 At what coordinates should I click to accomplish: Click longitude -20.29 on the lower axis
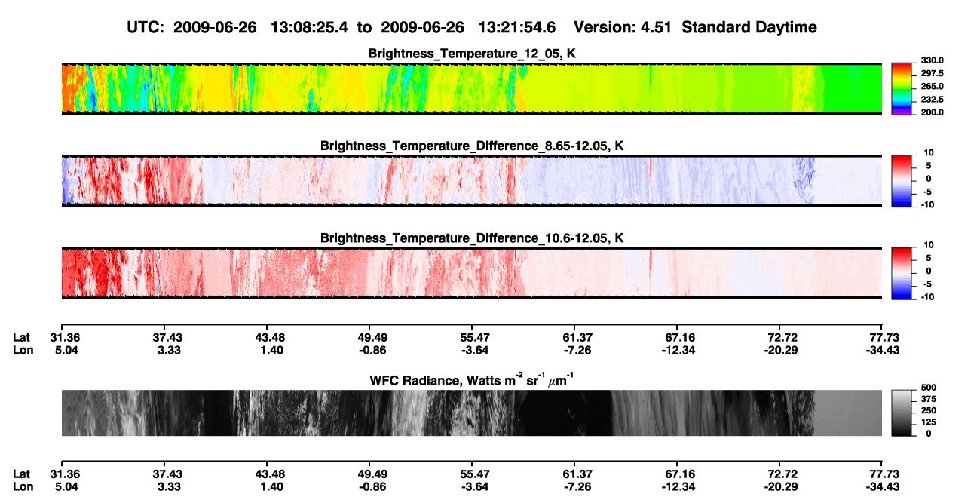(x=782, y=486)
